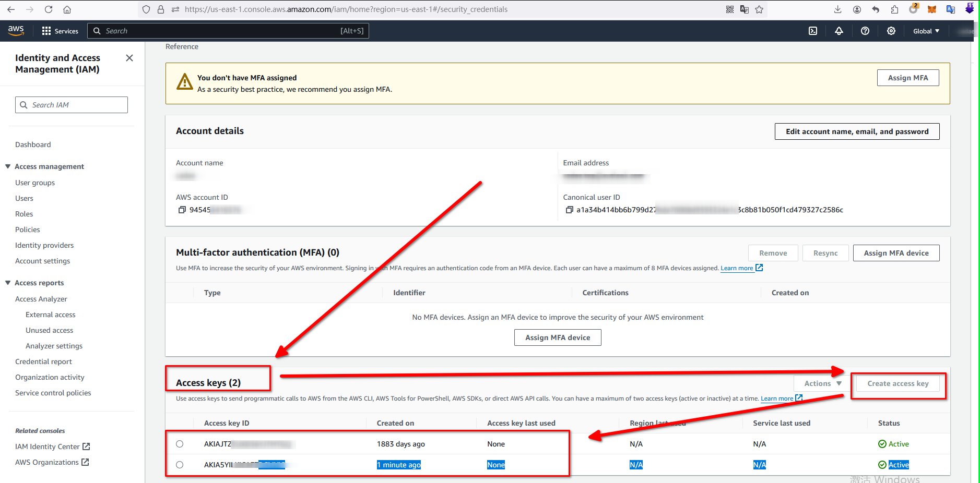Viewport: 980px width, 483px height.
Task: Close the IAM navigation panel
Action: point(129,58)
